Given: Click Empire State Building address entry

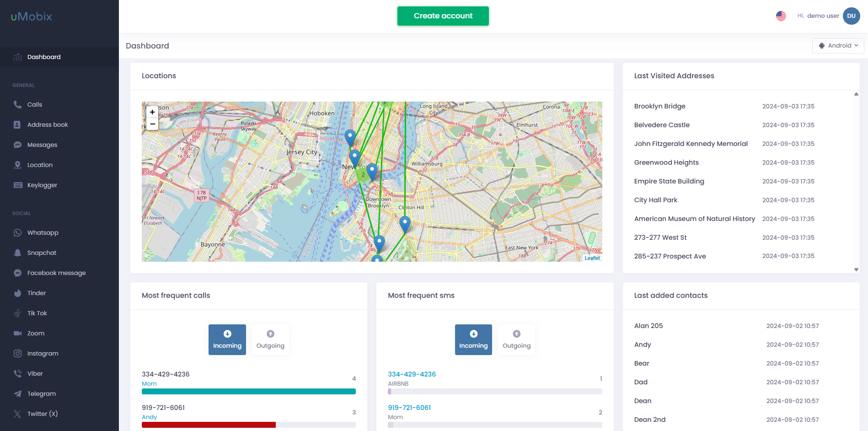Looking at the screenshot, I should pyautogui.click(x=669, y=181).
